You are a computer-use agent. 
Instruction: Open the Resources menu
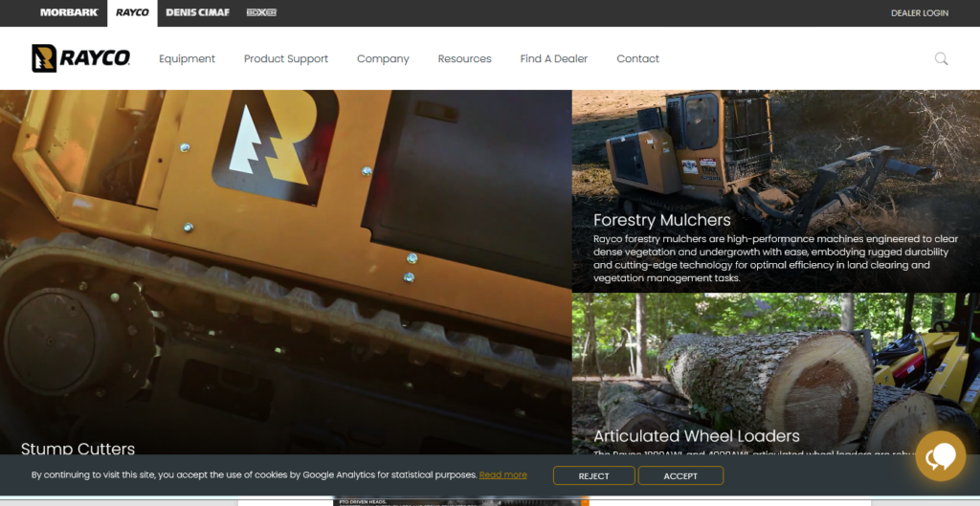464,58
